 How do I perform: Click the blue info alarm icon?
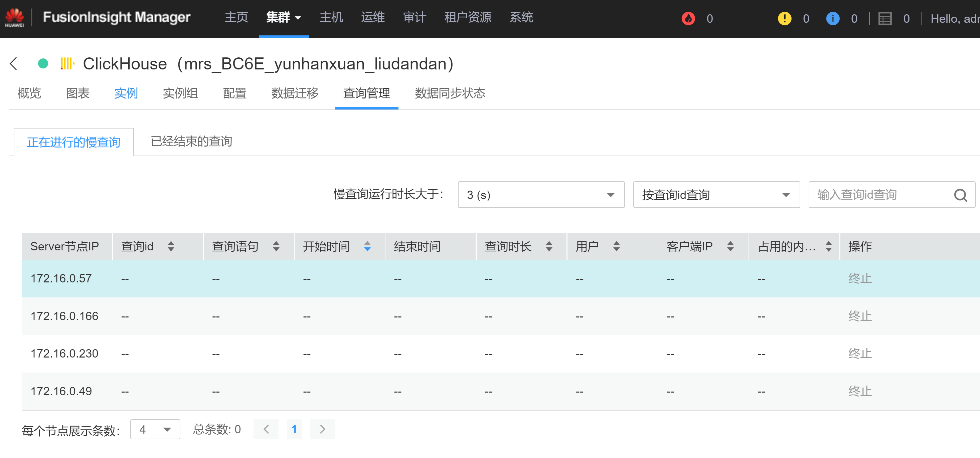pos(832,18)
